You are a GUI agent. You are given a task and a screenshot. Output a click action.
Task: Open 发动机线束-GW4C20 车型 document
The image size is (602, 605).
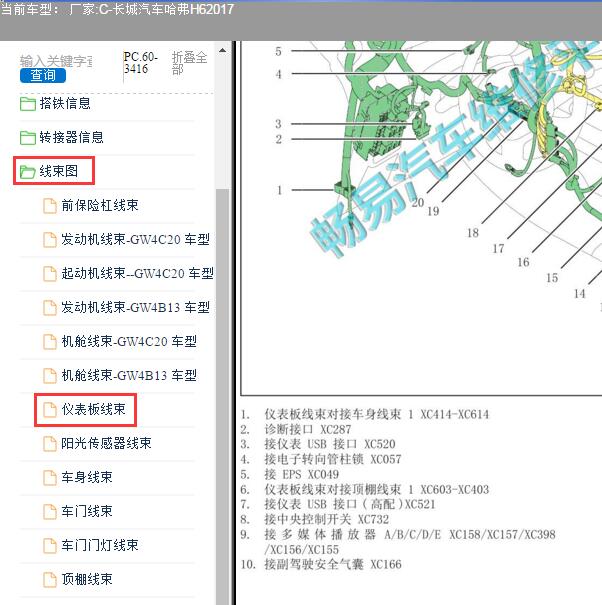[x=135, y=239]
